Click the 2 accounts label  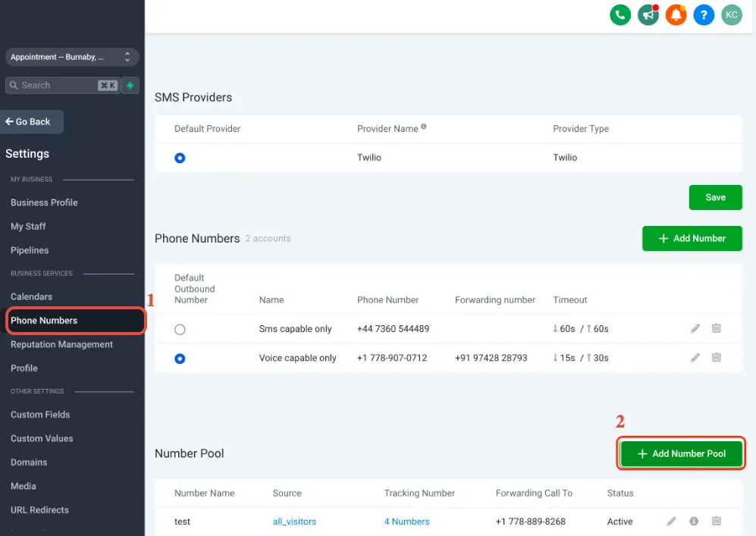[x=268, y=238]
